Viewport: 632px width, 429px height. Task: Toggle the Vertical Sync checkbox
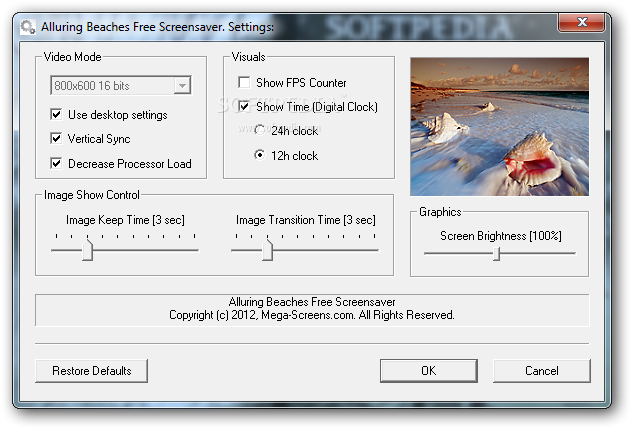(56, 139)
